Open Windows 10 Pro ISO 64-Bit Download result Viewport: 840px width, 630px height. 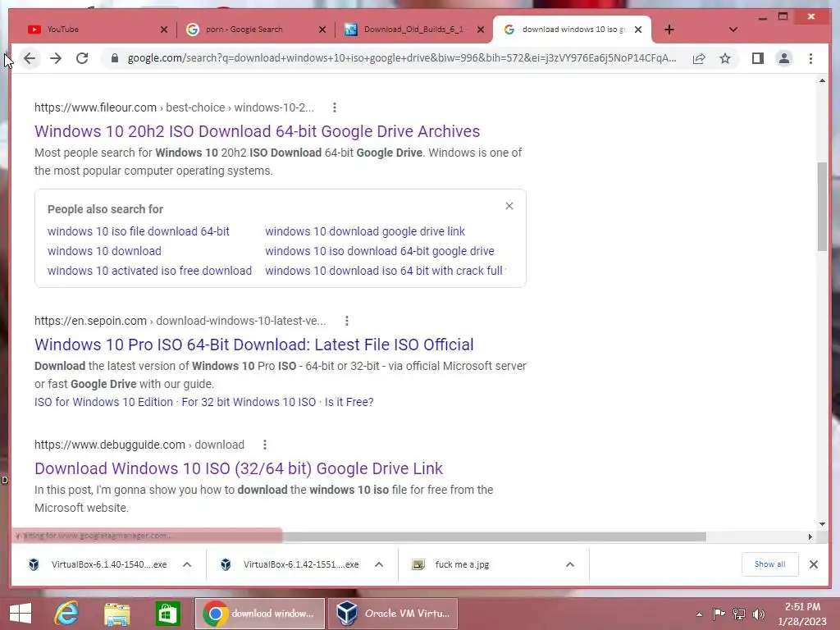(x=254, y=345)
